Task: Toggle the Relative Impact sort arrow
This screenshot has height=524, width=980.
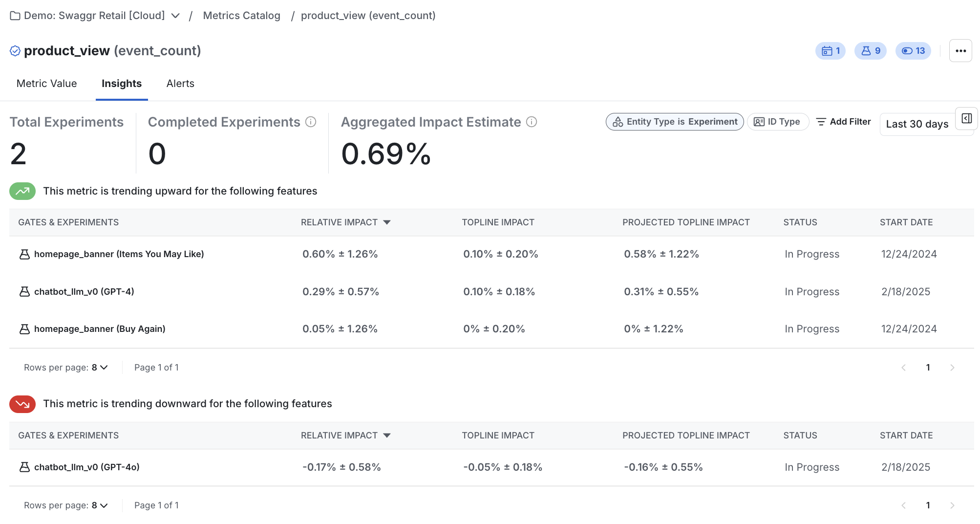Action: (x=387, y=222)
